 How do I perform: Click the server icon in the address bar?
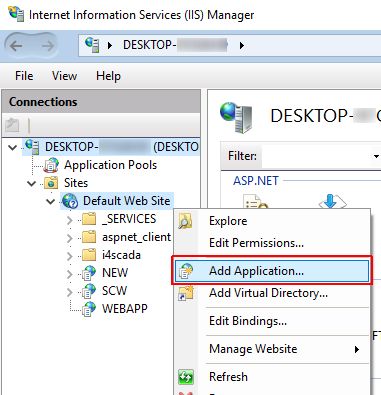92,45
